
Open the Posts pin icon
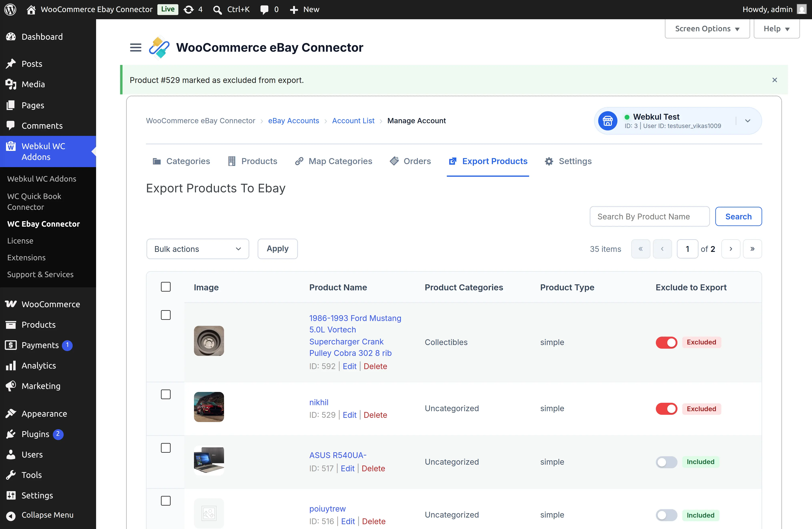click(11, 64)
